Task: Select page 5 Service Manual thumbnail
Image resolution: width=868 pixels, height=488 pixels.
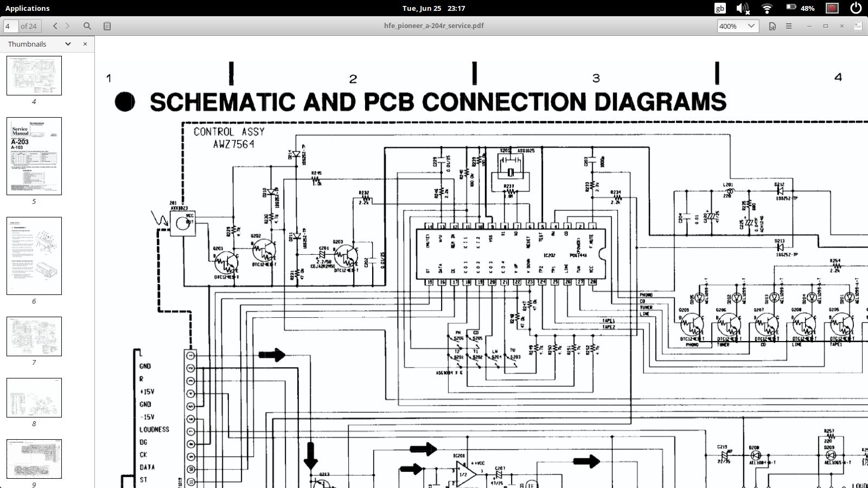Action: coord(34,156)
